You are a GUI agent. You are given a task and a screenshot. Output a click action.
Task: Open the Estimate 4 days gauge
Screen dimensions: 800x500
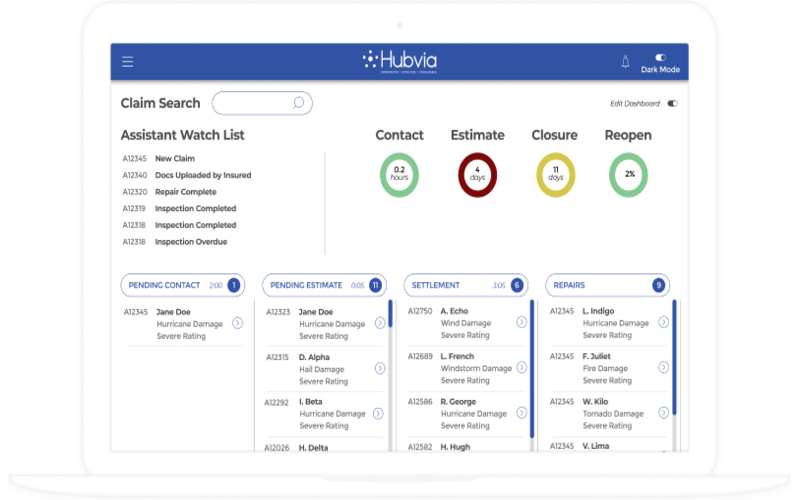(477, 175)
